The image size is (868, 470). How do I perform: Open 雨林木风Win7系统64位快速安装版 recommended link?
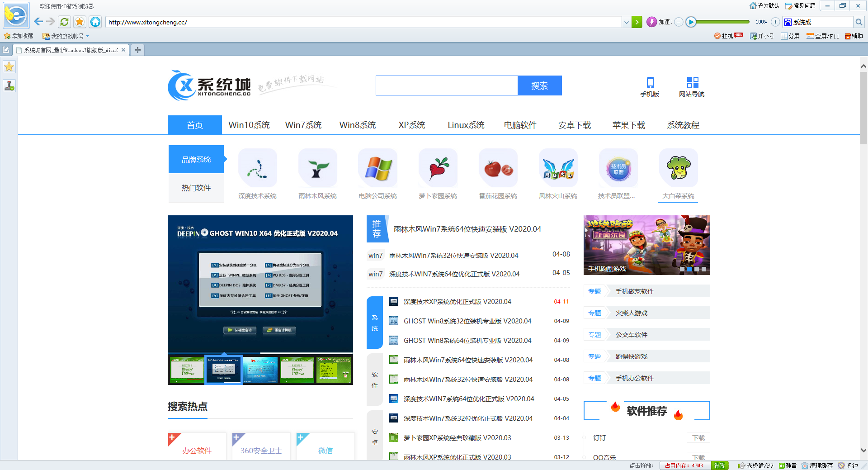467,229
